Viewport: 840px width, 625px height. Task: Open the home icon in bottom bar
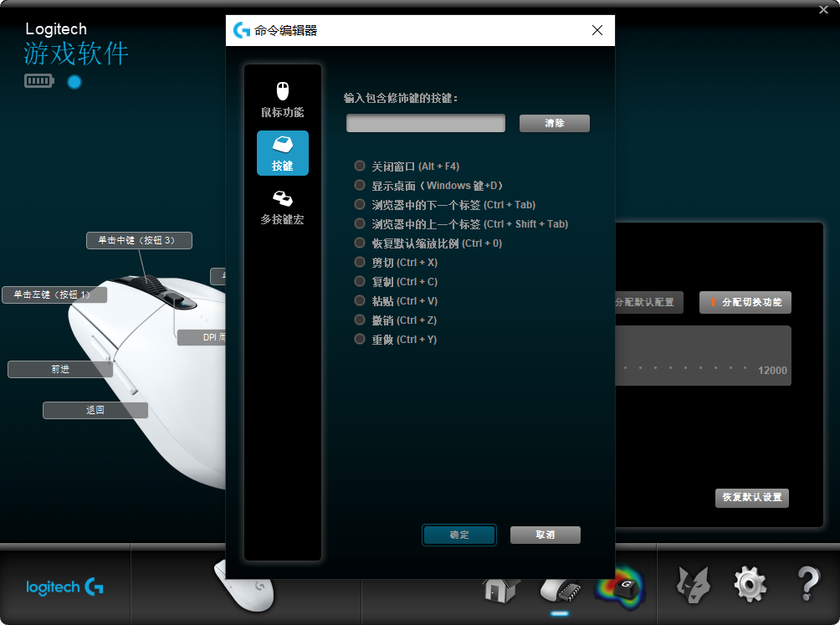pos(500,590)
